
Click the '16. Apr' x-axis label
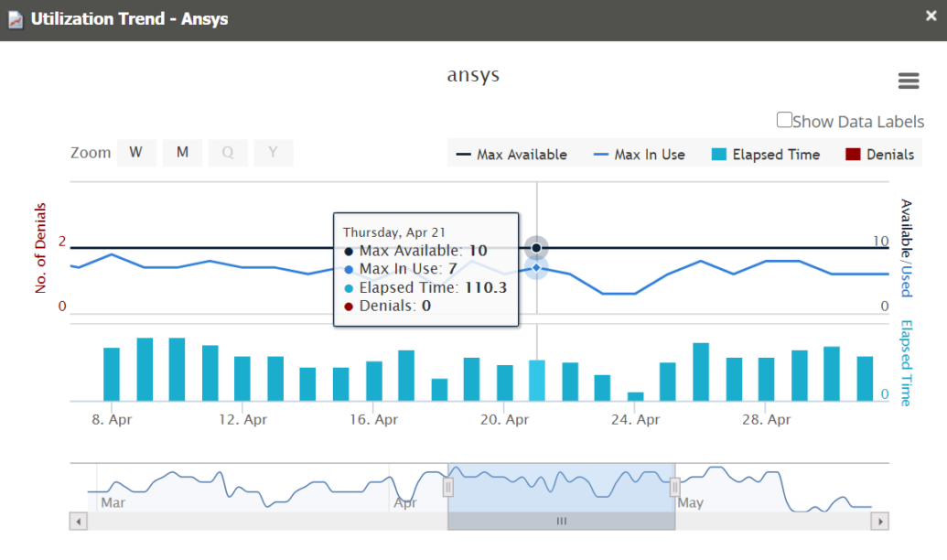[373, 419]
